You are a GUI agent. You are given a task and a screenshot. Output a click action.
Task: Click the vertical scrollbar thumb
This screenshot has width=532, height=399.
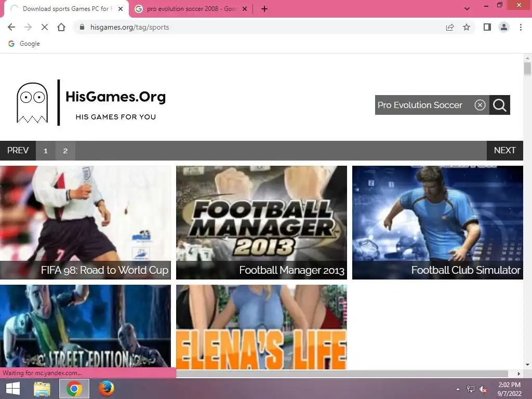527,69
